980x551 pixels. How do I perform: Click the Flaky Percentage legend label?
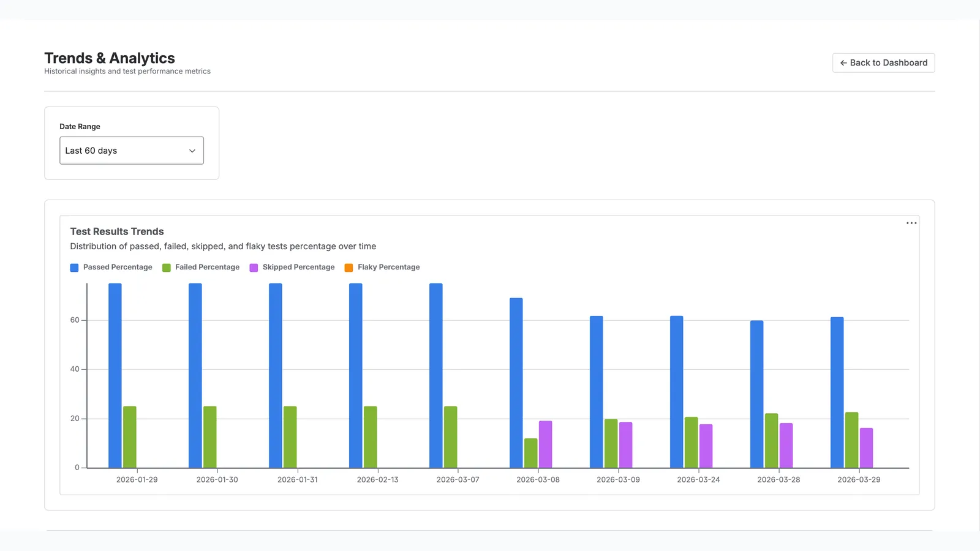[x=388, y=267]
